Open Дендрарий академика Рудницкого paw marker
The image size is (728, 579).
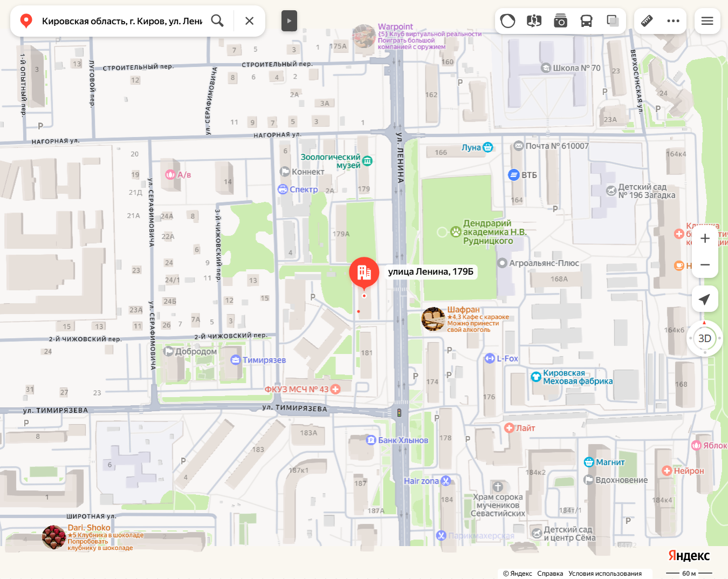coord(456,232)
